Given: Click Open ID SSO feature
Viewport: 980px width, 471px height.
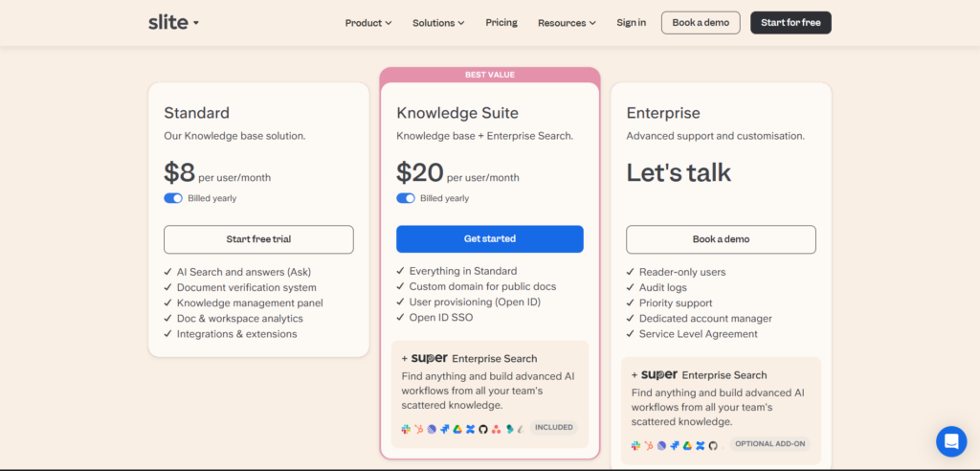Looking at the screenshot, I should [x=441, y=317].
